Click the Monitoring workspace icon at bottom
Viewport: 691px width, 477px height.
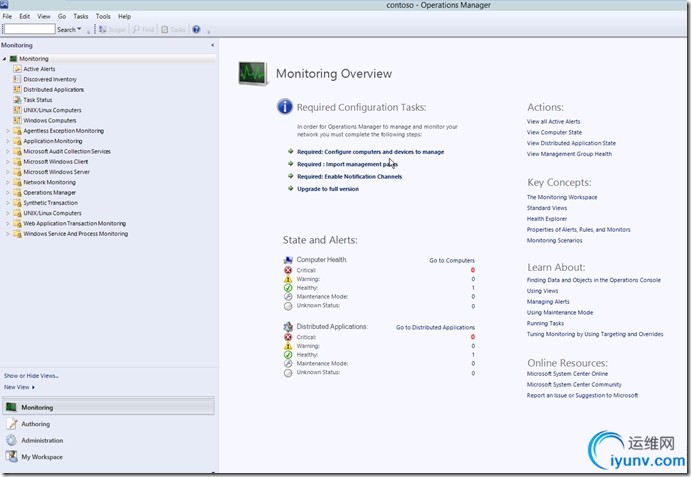(x=11, y=407)
